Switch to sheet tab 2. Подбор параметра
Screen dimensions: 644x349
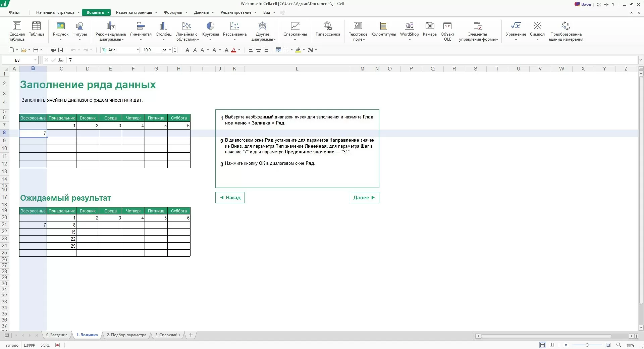(126, 335)
